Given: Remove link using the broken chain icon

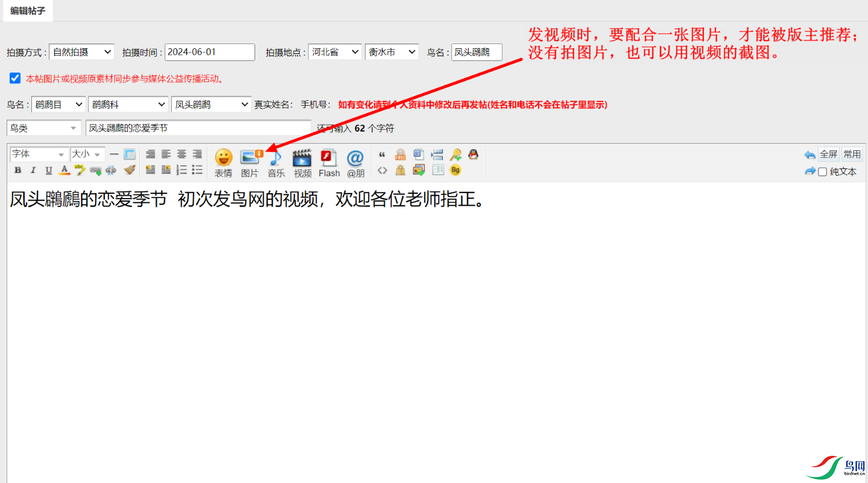Looking at the screenshot, I should (110, 170).
